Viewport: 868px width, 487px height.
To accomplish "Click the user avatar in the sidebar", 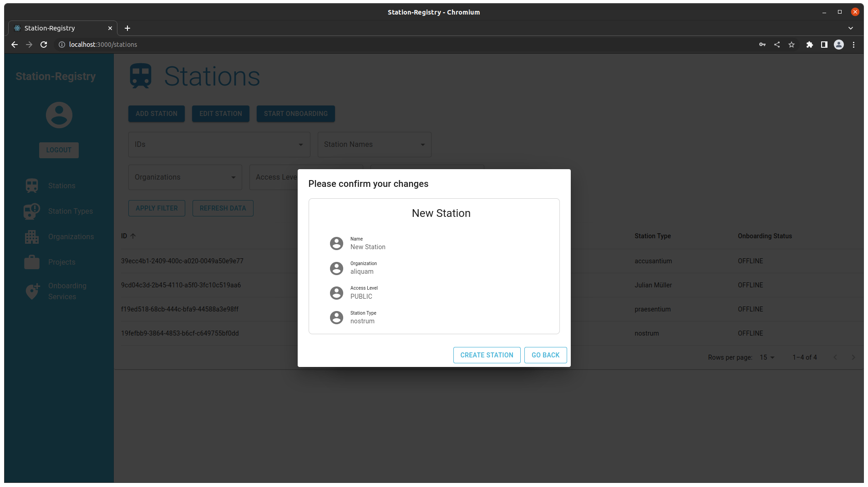I will (59, 115).
